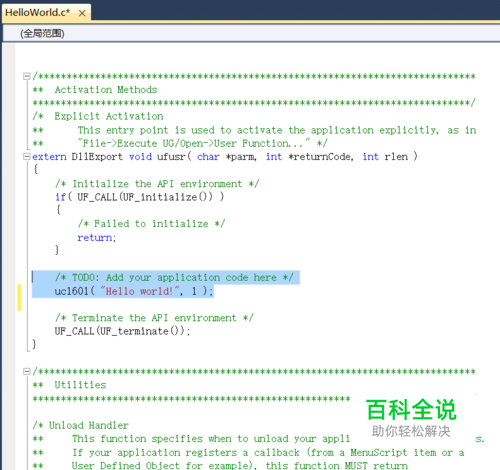Image resolution: width=500 pixels, height=470 pixels.
Task: Click the 'Explicit Activation' comment line
Action: click(x=109, y=116)
